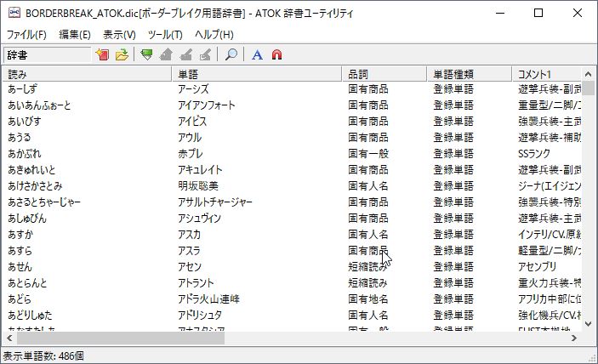
Task: Select the あすか reading entry
Action: click(x=20, y=235)
